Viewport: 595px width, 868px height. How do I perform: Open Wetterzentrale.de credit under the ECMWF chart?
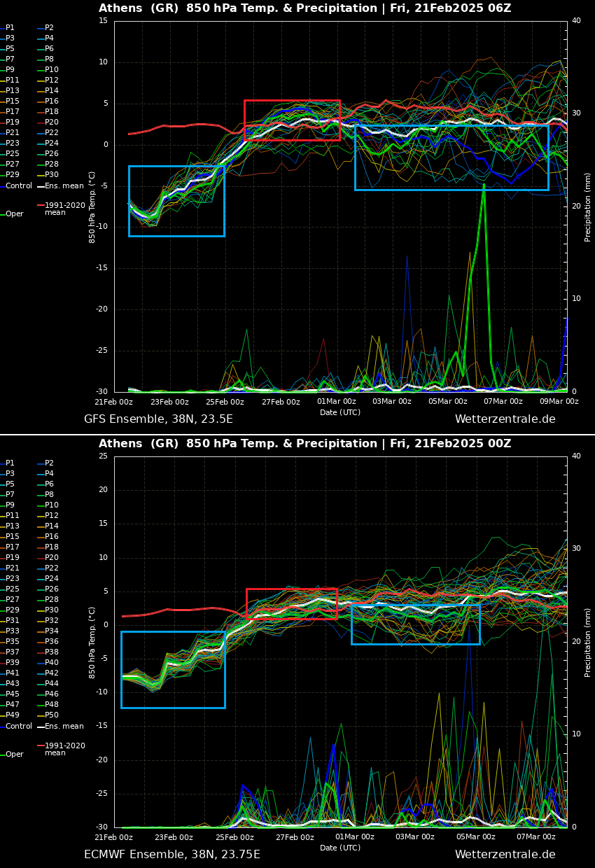point(505,855)
